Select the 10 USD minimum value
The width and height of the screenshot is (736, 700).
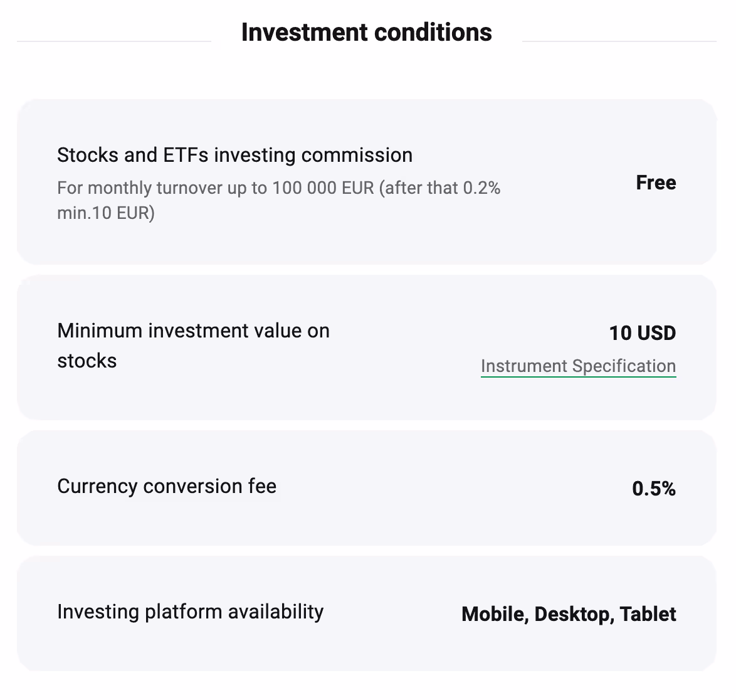pos(642,333)
